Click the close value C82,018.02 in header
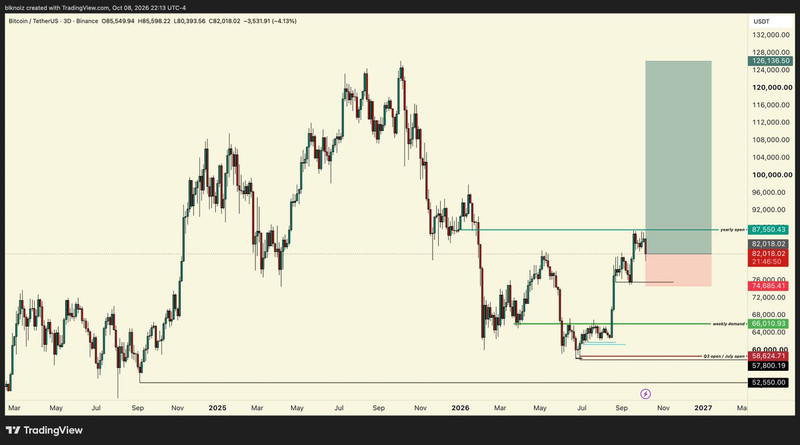The height and width of the screenshot is (445, 800). tap(224, 21)
